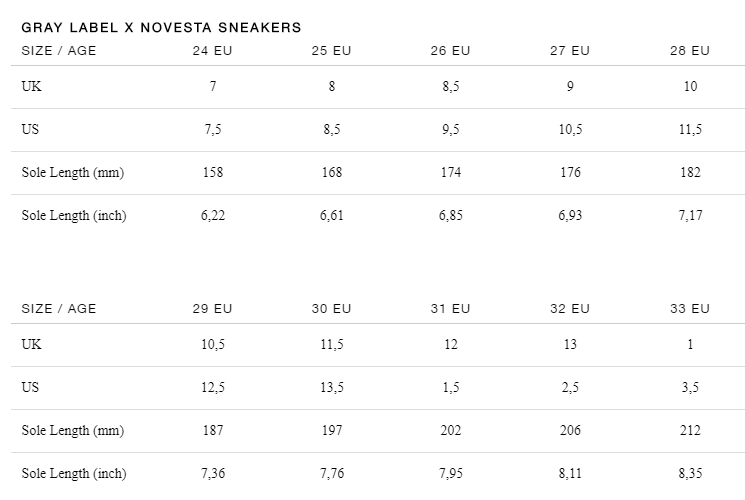Select the 31 EU column header
This screenshot has width=745, height=500.
450,308
